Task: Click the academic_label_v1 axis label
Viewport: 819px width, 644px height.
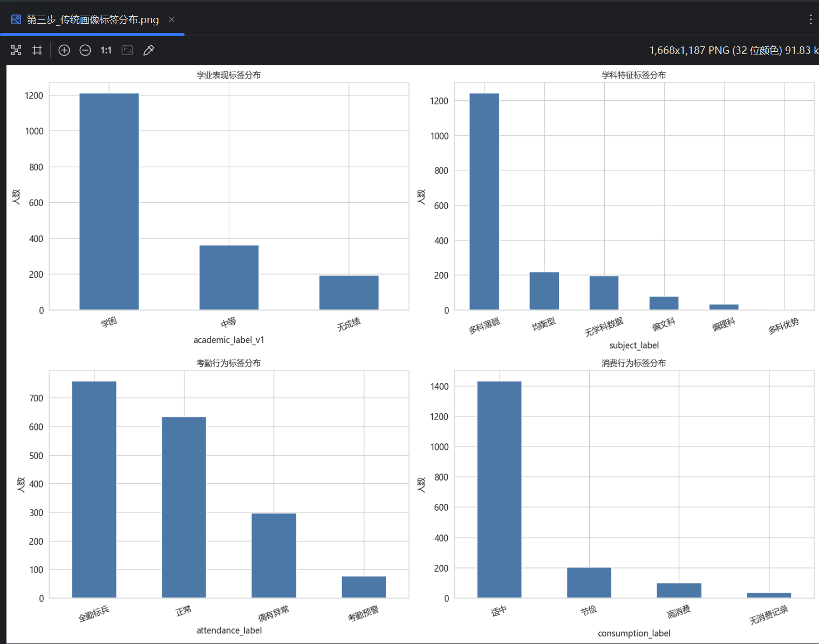Action: coord(229,340)
